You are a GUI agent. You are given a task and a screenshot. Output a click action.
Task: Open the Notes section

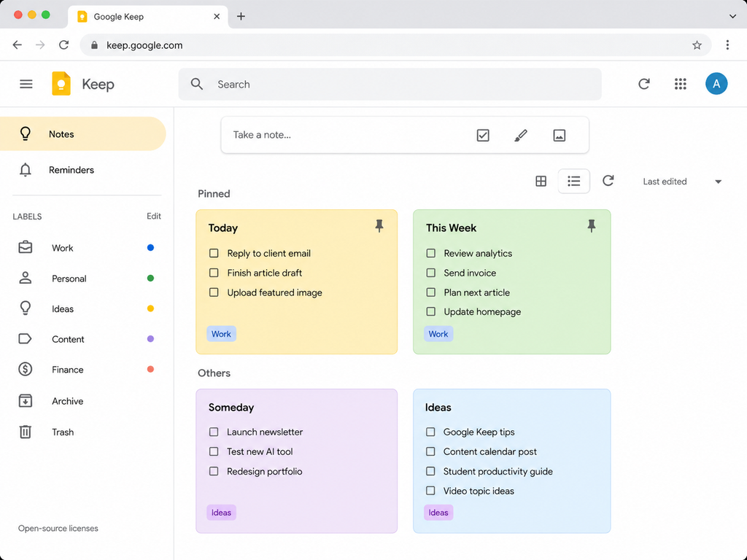pos(83,134)
